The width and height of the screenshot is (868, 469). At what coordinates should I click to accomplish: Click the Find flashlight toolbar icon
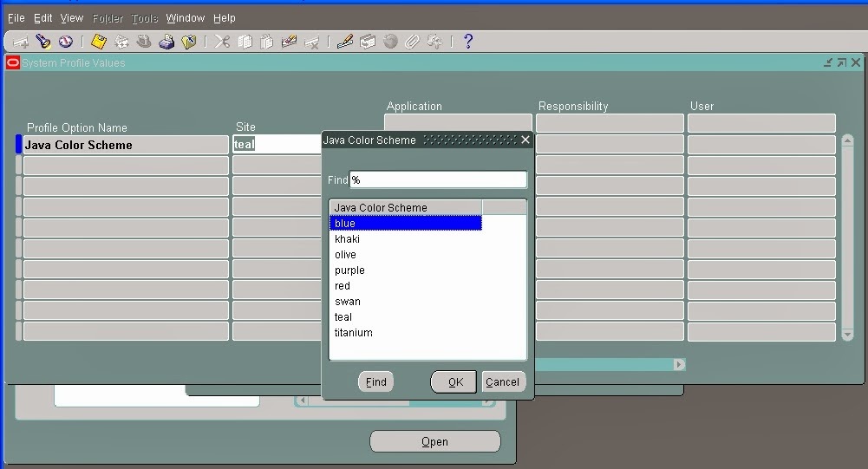pyautogui.click(x=42, y=42)
